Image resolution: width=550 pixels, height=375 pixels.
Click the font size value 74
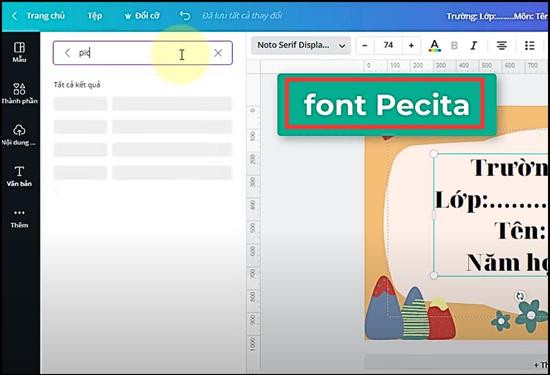[x=388, y=45]
